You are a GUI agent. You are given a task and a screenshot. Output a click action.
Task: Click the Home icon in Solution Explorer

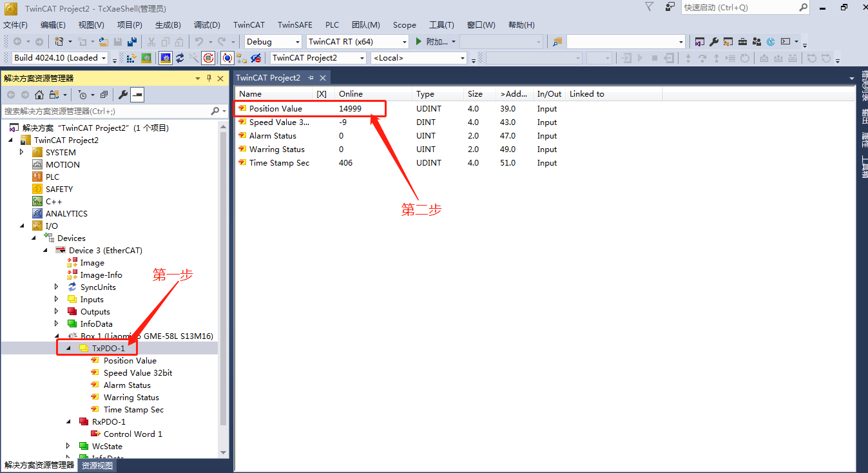[x=39, y=95]
